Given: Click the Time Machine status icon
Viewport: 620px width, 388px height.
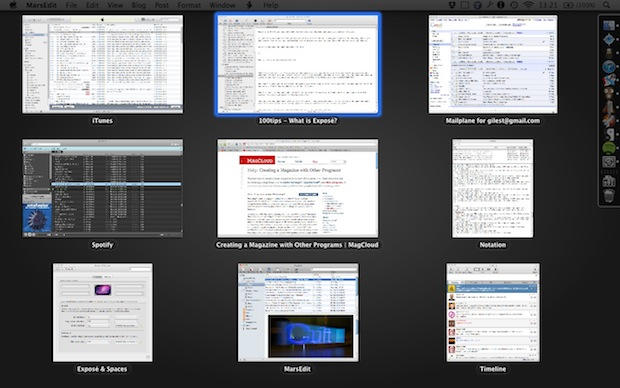Looking at the screenshot, I should [x=514, y=5].
